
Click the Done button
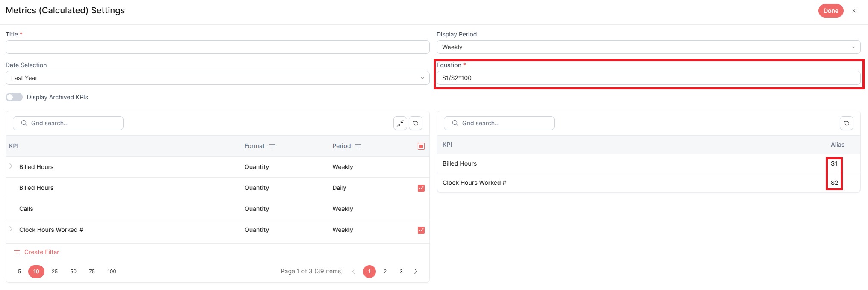tap(831, 11)
